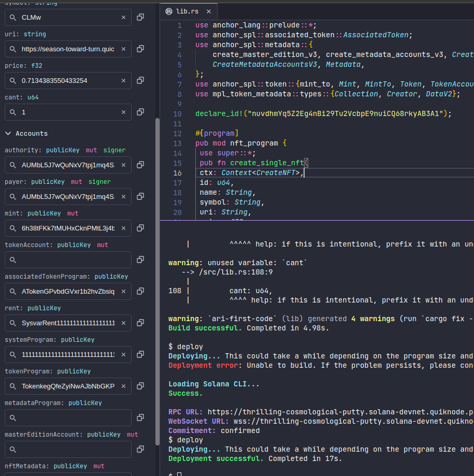Click copy icon beside uri field
The image size is (474, 476).
pyautogui.click(x=140, y=49)
